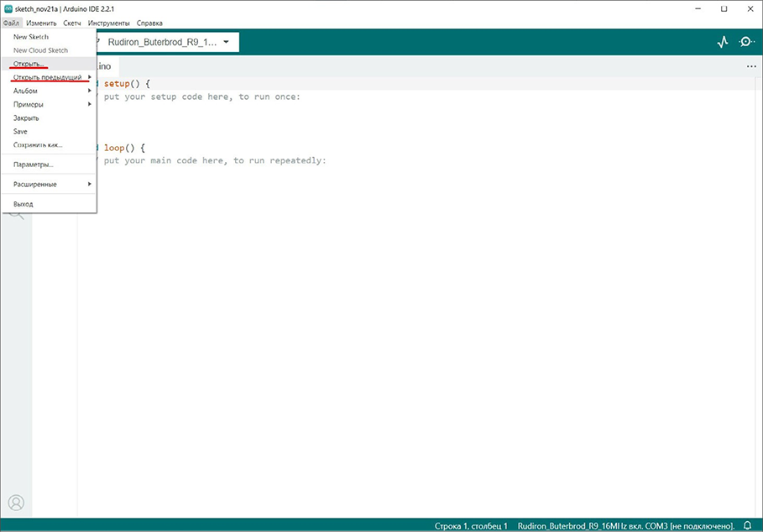Open the Изменить menu
The height and width of the screenshot is (532, 763).
click(x=41, y=23)
